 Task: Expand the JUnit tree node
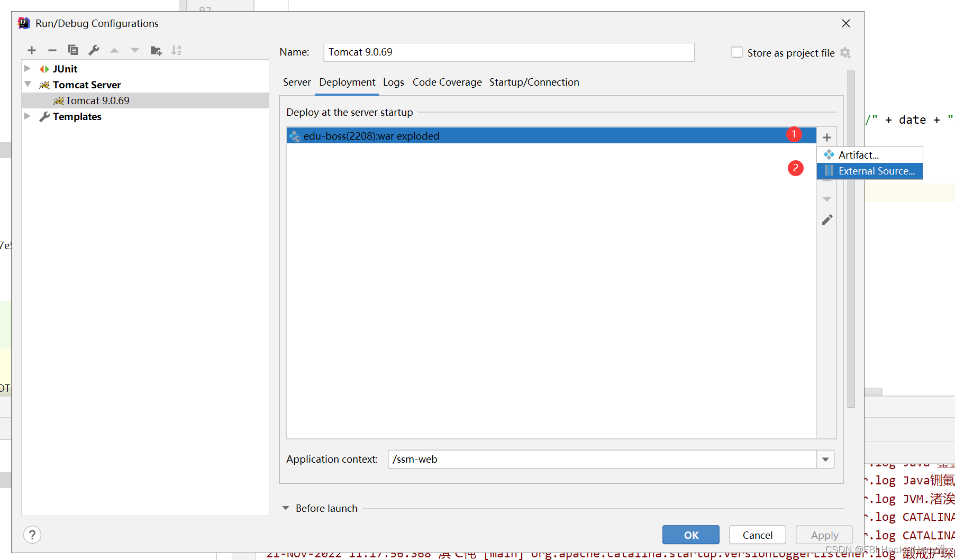pos(28,69)
